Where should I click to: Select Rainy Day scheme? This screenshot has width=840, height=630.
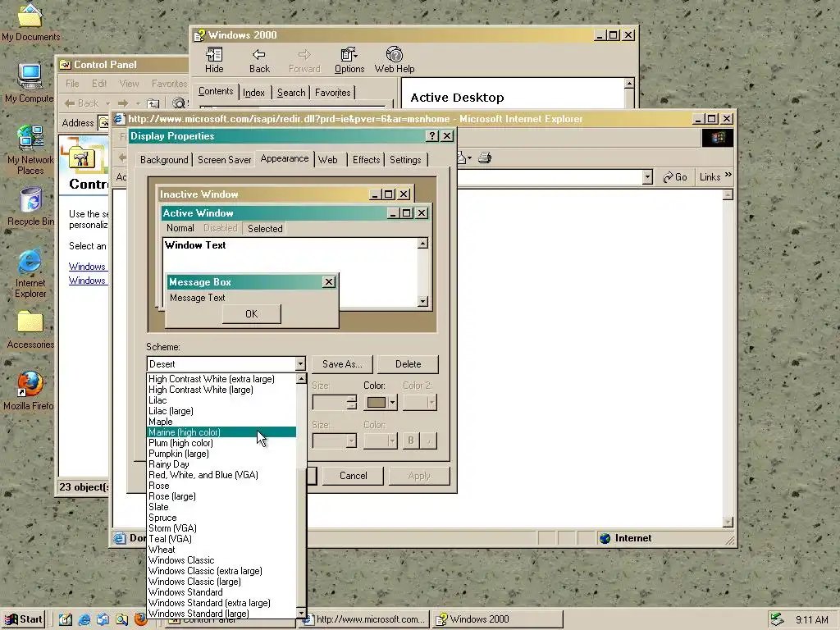click(221, 464)
